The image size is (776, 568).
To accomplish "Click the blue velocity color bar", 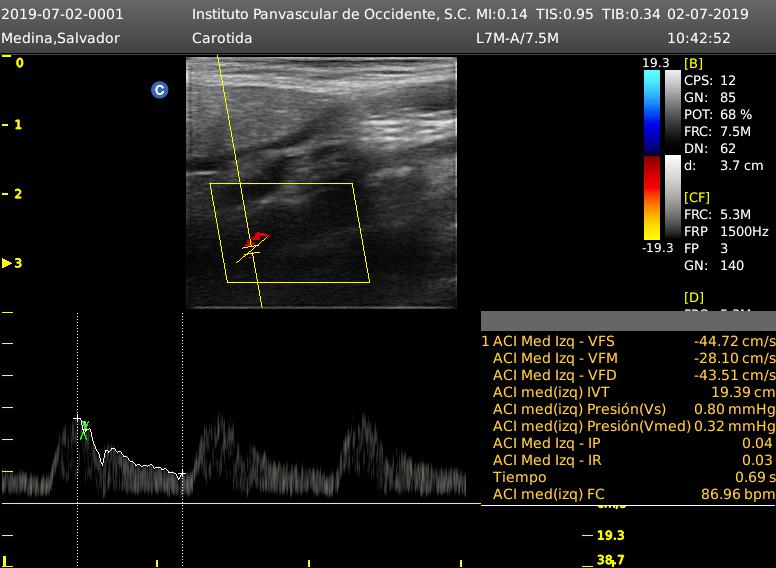I will point(652,113).
